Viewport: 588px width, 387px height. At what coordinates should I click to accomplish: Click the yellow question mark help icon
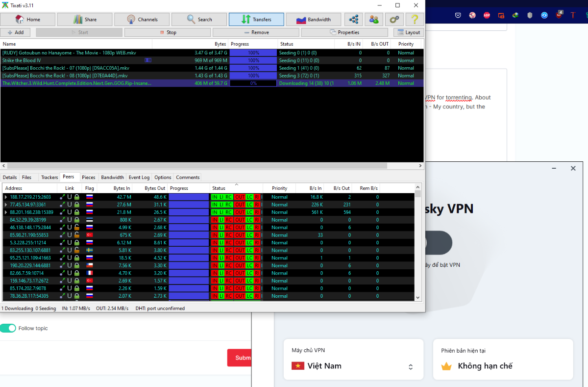tap(415, 20)
